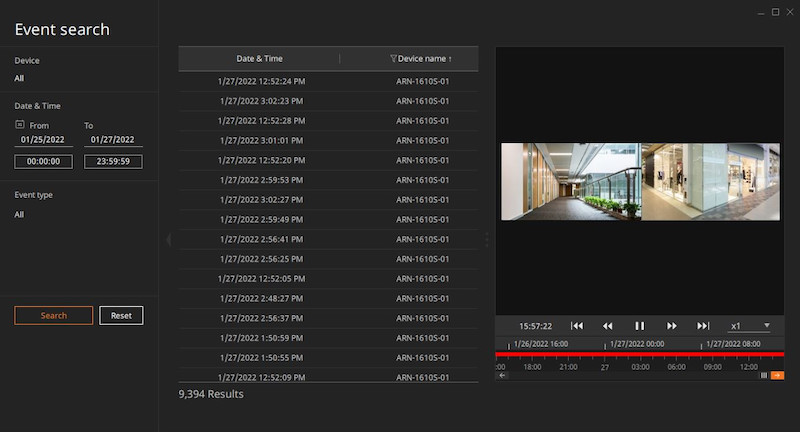Edit the From time field 00:00:00
The image size is (800, 432).
pos(43,161)
